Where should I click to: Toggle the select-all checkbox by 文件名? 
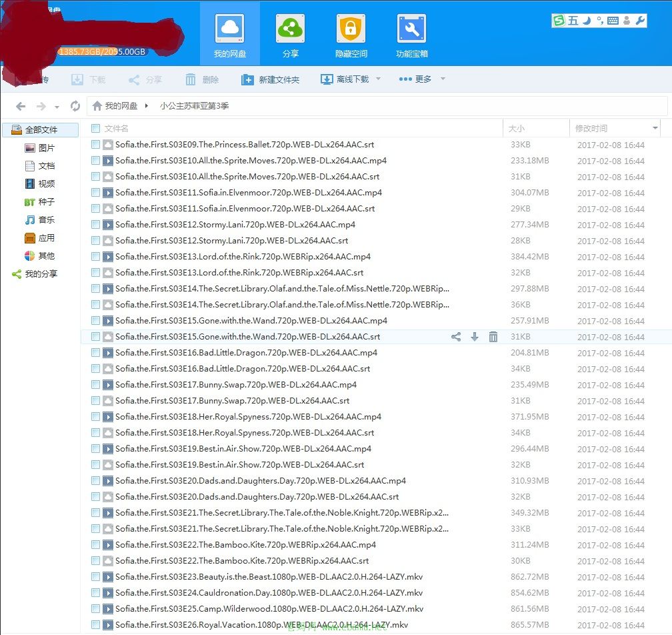coord(95,128)
